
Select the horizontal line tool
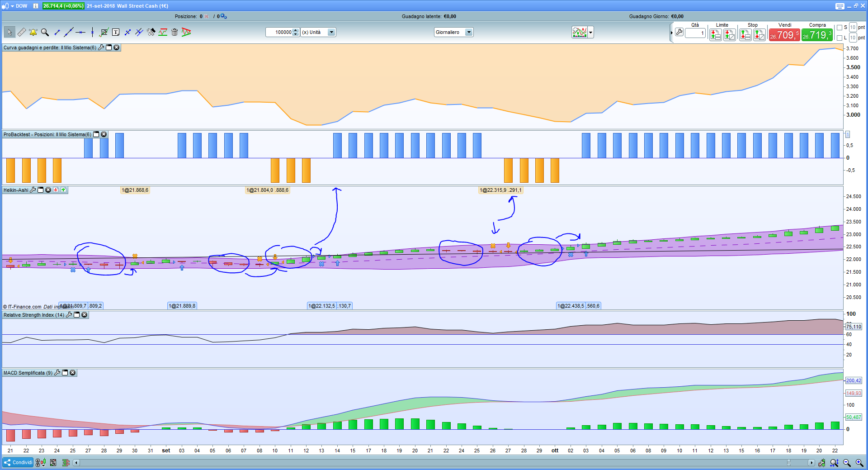(80, 32)
